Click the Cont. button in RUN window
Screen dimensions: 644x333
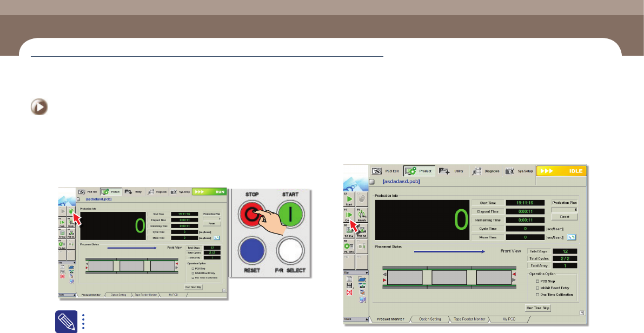(x=62, y=222)
